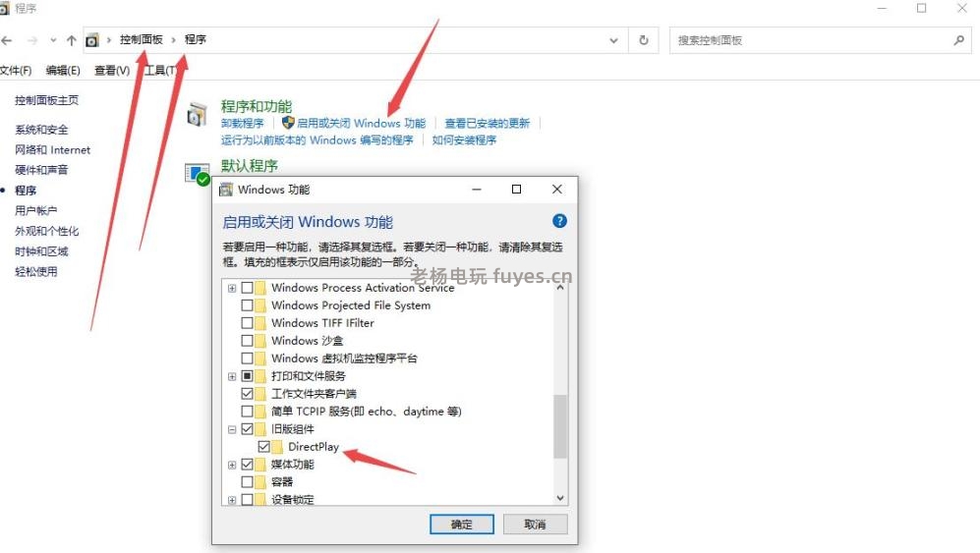Image resolution: width=980 pixels, height=553 pixels.
Task: Enable the Windows 沙盒 checkbox
Action: (x=247, y=341)
